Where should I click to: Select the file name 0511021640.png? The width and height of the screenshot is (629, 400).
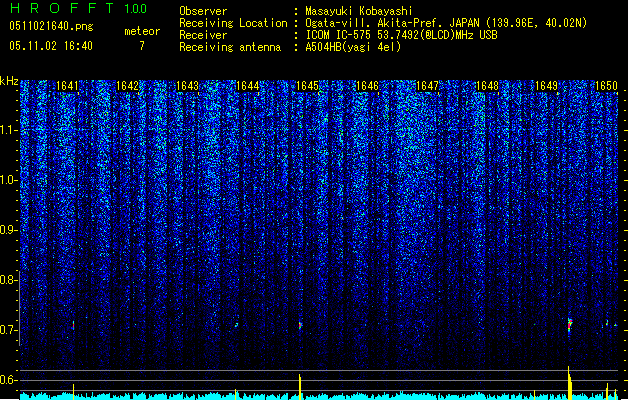pyautogui.click(x=51, y=26)
